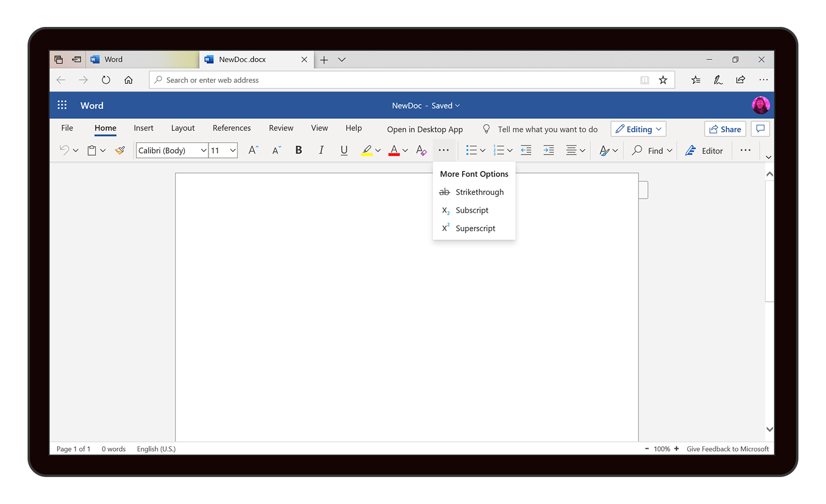Toggle Bold formatting
The height and width of the screenshot is (504, 826).
point(298,150)
